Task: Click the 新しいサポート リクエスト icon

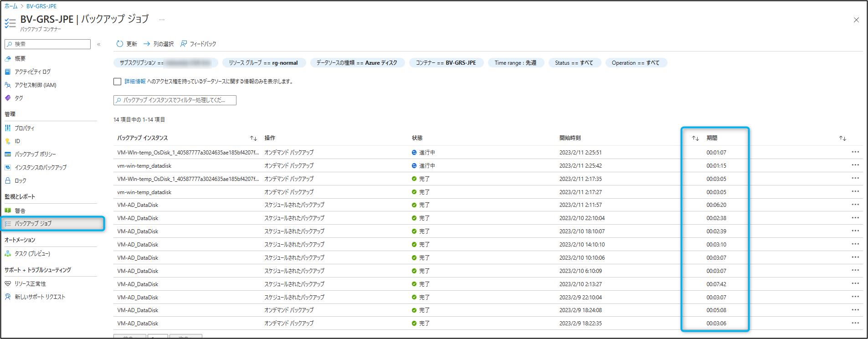Action: click(x=8, y=297)
